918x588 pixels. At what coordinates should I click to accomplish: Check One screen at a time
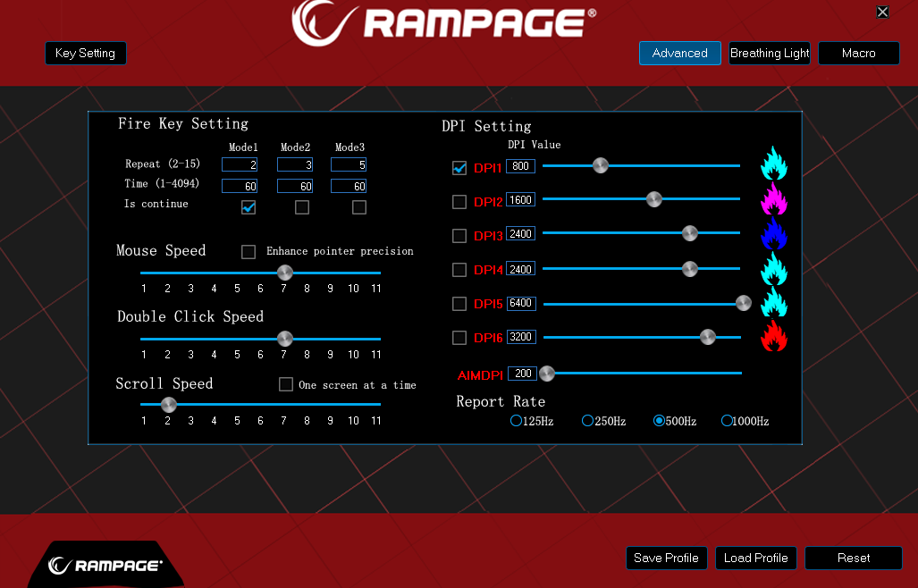286,384
